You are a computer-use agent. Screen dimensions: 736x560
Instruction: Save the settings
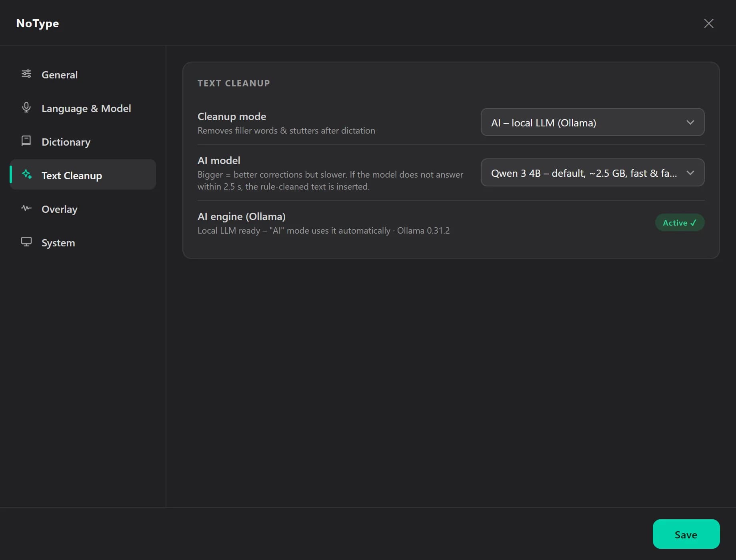point(686,534)
